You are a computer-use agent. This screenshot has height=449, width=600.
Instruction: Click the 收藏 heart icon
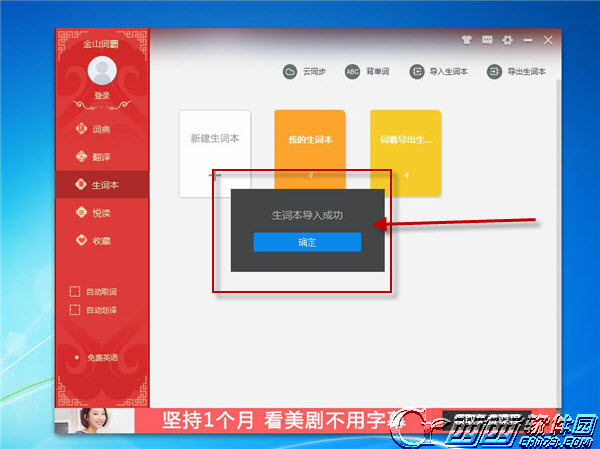pos(81,240)
